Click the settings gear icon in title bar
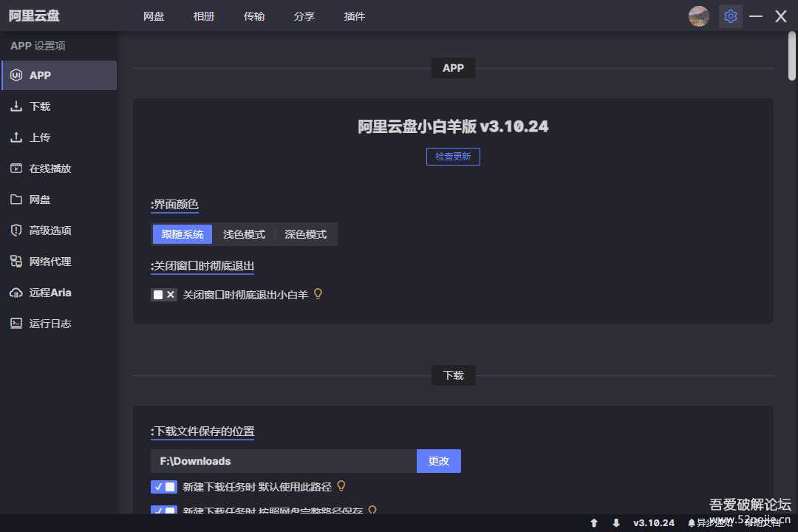 [x=730, y=16]
